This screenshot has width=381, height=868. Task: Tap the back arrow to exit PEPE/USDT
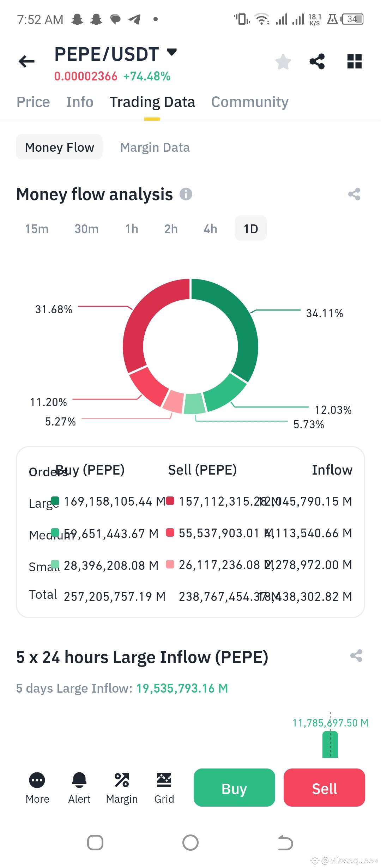(26, 61)
